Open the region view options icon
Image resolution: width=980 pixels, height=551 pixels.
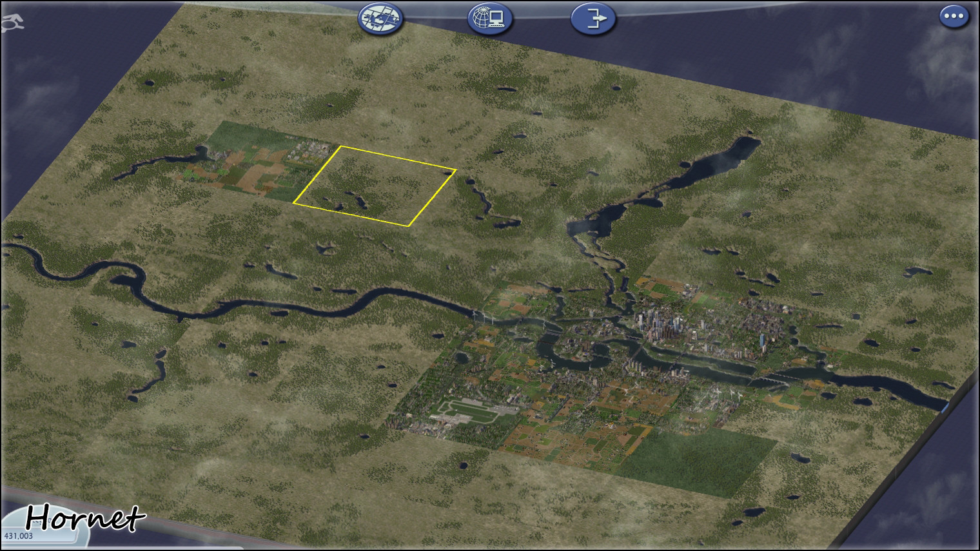[x=380, y=17]
